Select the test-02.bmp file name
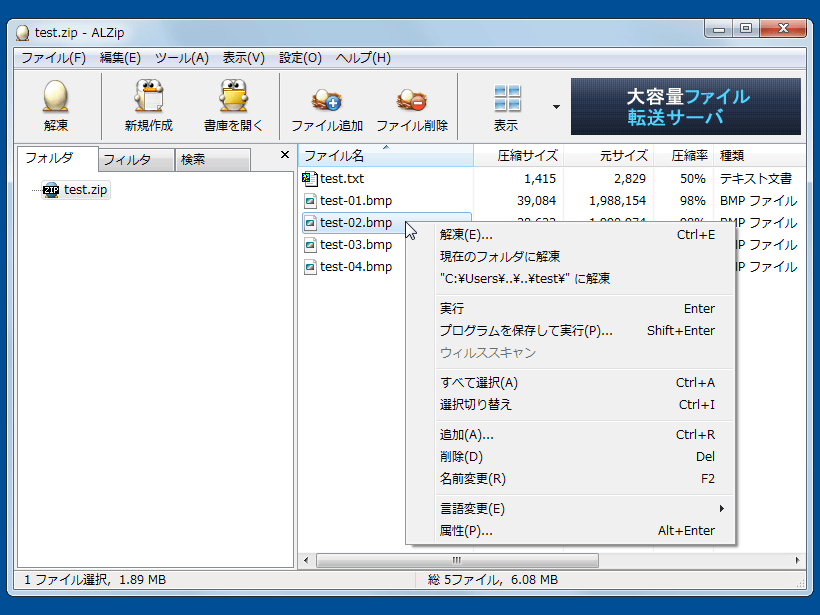The image size is (820, 615). 356,223
